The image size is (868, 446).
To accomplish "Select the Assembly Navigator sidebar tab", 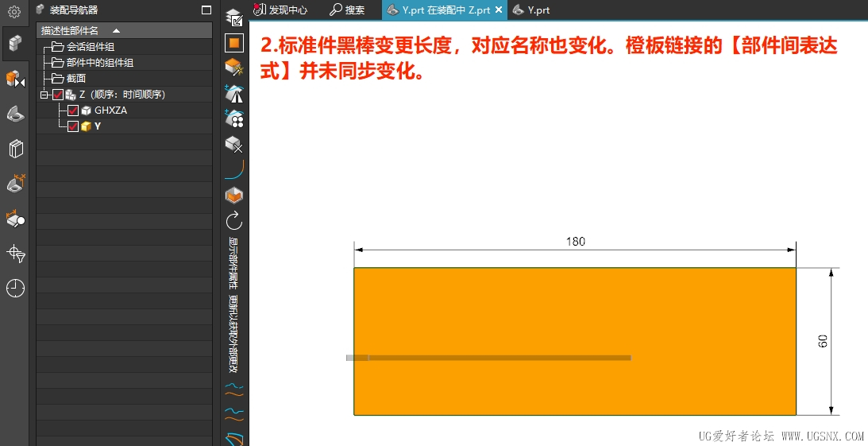I will [15, 43].
